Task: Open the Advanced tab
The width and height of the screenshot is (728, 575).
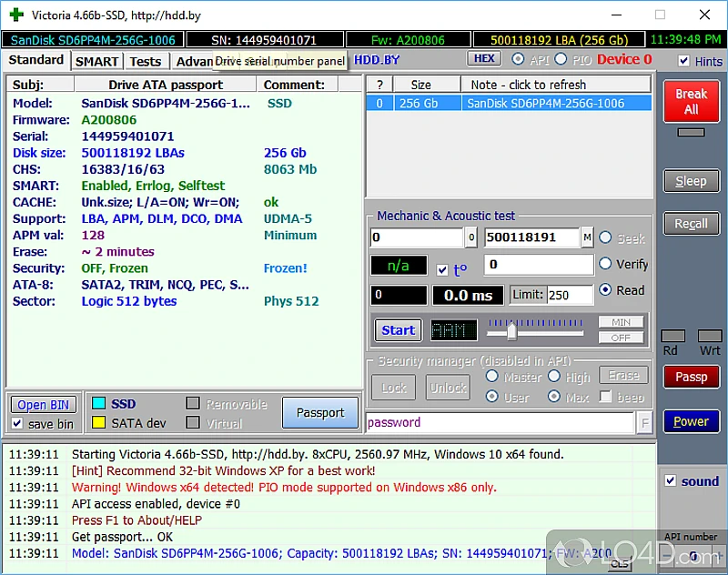Action: (195, 61)
